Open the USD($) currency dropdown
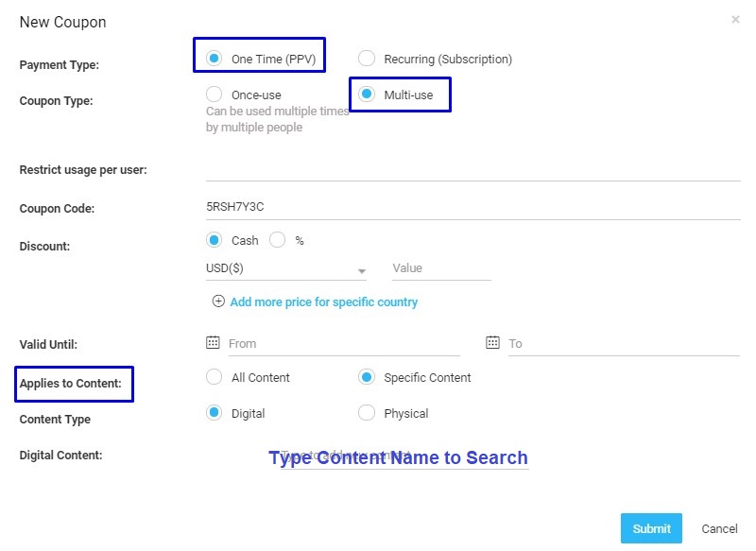Screen dimensions: 756x551 [x=286, y=269]
